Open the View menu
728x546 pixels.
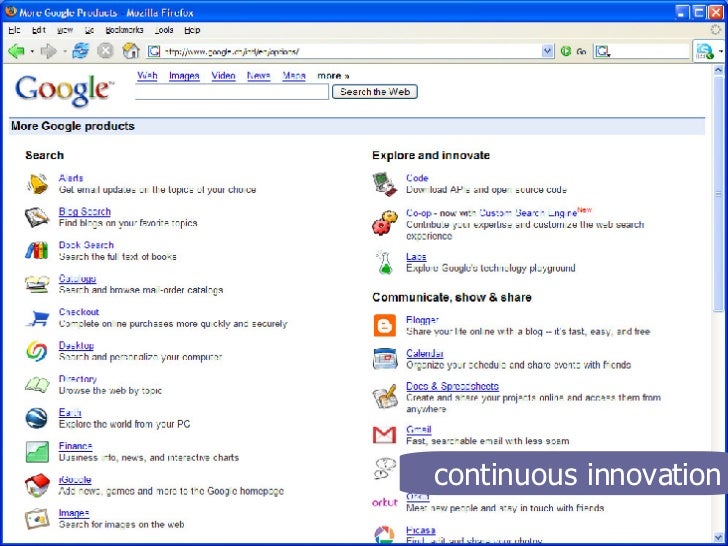coord(65,30)
